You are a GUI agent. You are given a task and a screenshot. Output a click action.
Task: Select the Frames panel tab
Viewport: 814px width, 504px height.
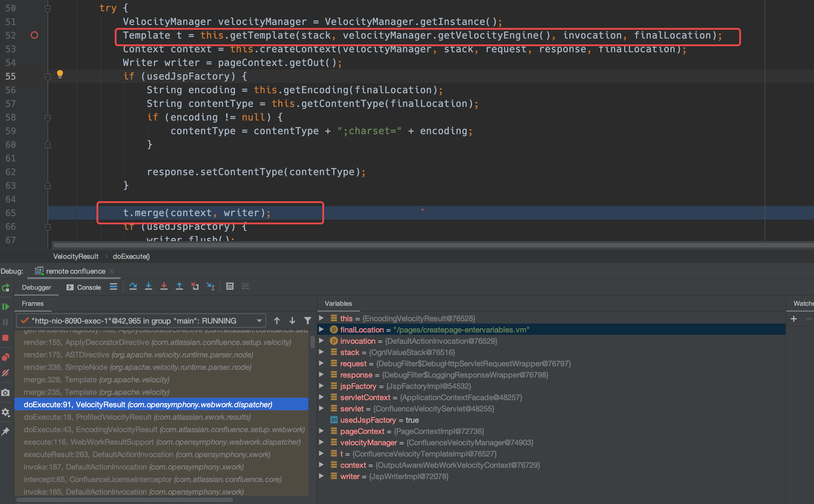click(x=33, y=303)
